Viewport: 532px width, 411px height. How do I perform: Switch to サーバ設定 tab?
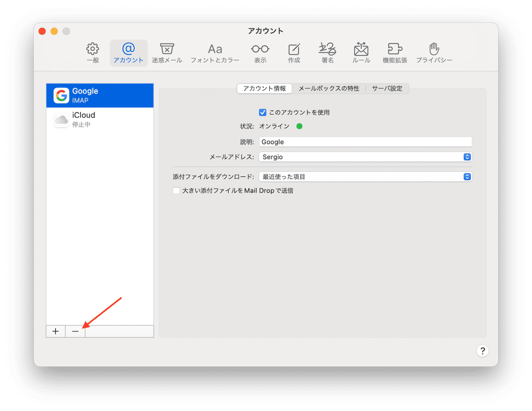pos(387,89)
